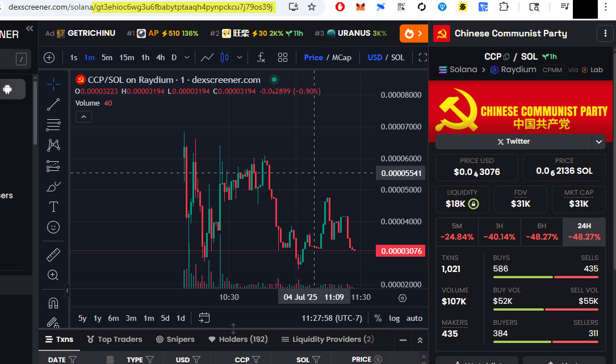Open the emoji icons tool

click(53, 227)
